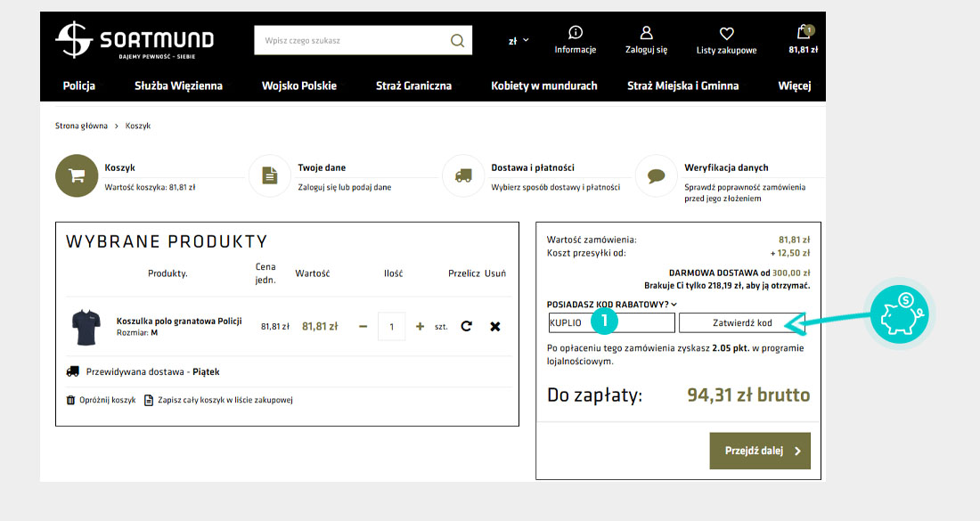
Task: Click the Przelicz refresh icon
Action: [466, 326]
